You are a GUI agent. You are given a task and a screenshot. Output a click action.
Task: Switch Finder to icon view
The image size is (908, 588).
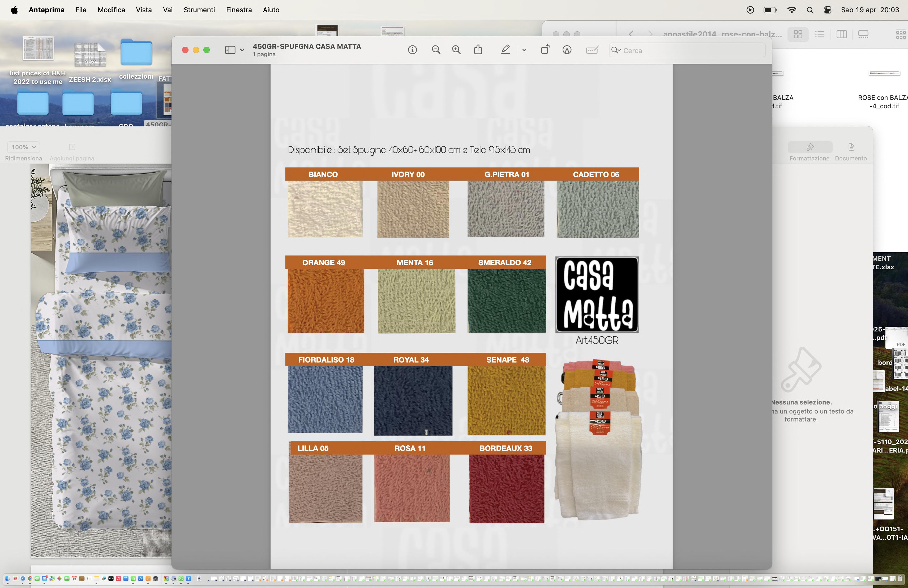(x=798, y=34)
